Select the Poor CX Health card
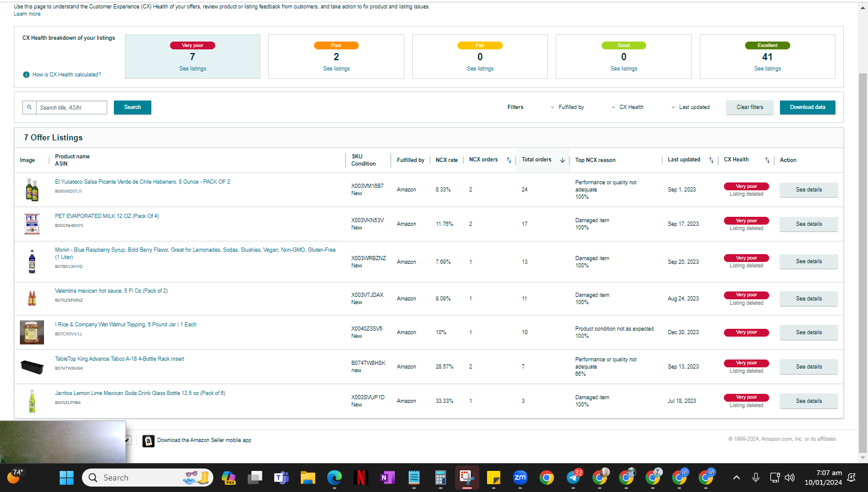This screenshot has width=868, height=492. click(336, 57)
